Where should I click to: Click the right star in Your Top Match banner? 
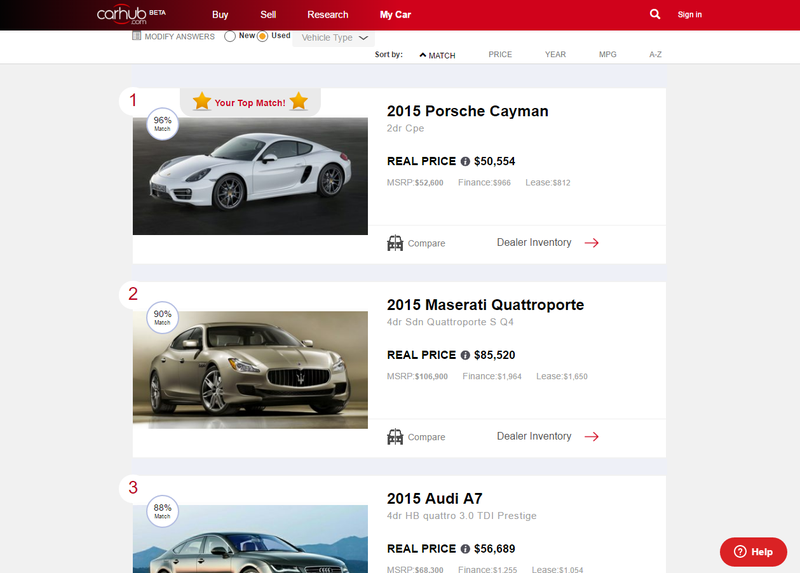[x=298, y=101]
